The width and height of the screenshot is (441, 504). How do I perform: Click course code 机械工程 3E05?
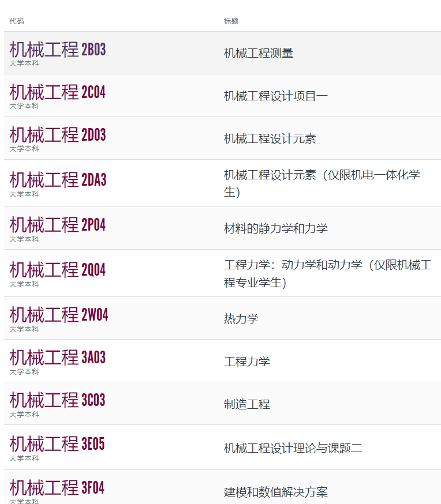tap(58, 444)
